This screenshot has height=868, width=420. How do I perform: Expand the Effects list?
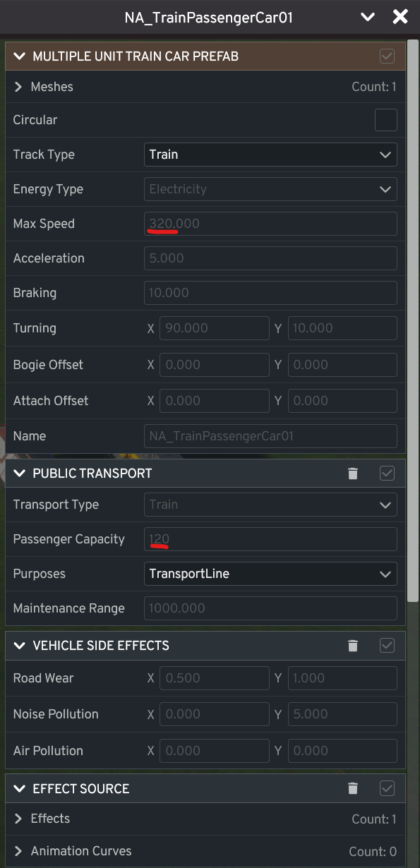pos(18,819)
